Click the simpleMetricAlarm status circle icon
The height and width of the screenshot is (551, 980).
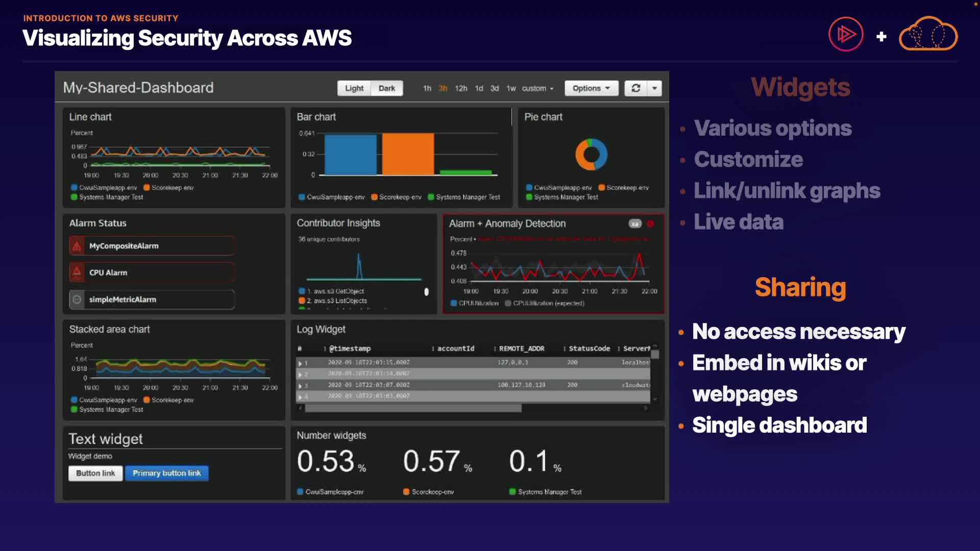[x=77, y=299]
